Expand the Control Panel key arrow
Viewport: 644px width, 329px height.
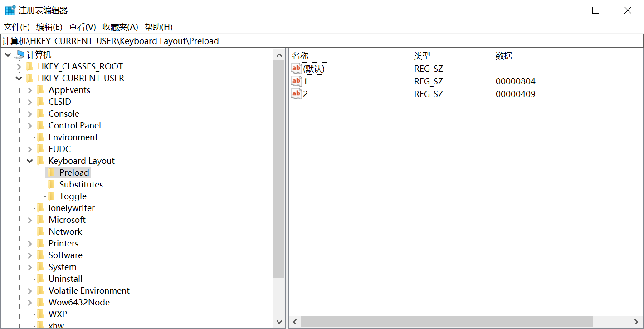(30, 126)
